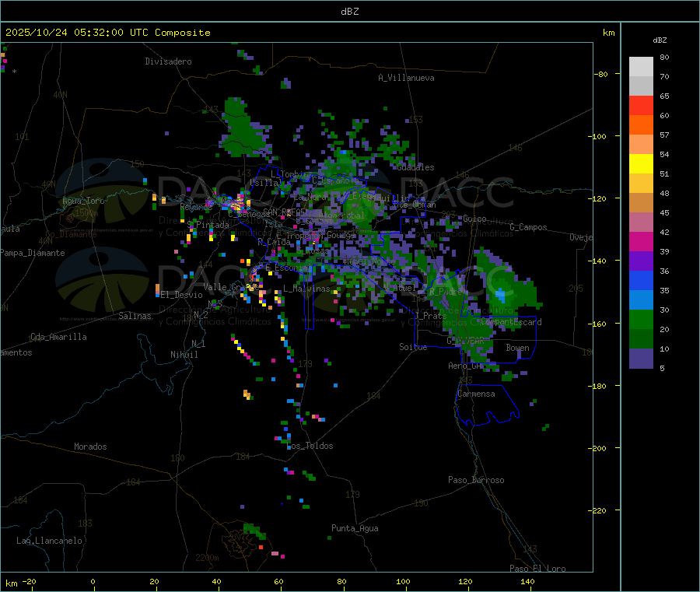Select the white 80 dBZ legend swatch
700x592 pixels.
pos(641,67)
